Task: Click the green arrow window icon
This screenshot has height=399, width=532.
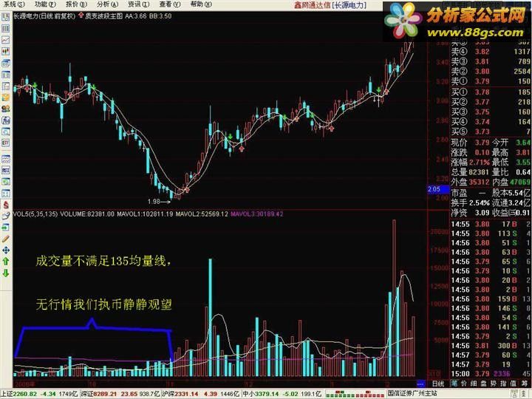Action: 6,228
